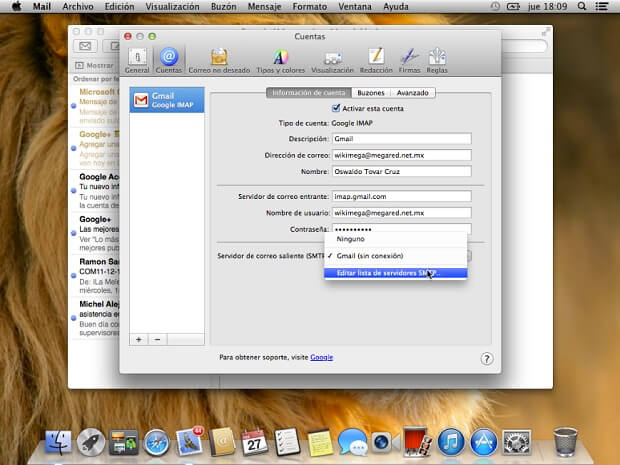Screen dimensions: 620x465
Task: Click the get mail envelope icon in Mail window
Action: click(x=85, y=46)
